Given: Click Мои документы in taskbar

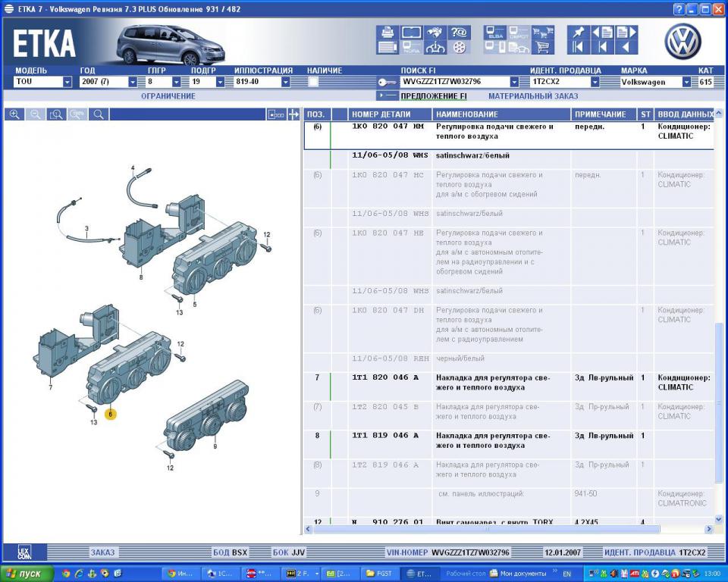Looking at the screenshot, I should pos(518,574).
